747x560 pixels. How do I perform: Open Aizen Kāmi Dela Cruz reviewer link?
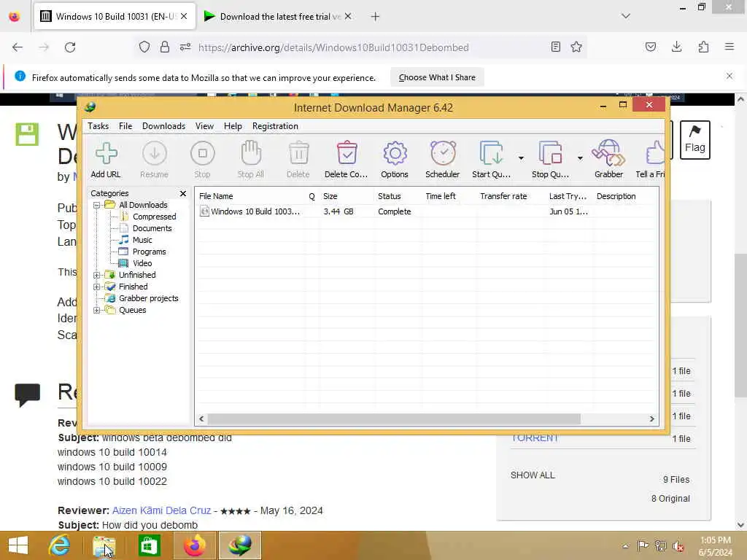click(161, 510)
